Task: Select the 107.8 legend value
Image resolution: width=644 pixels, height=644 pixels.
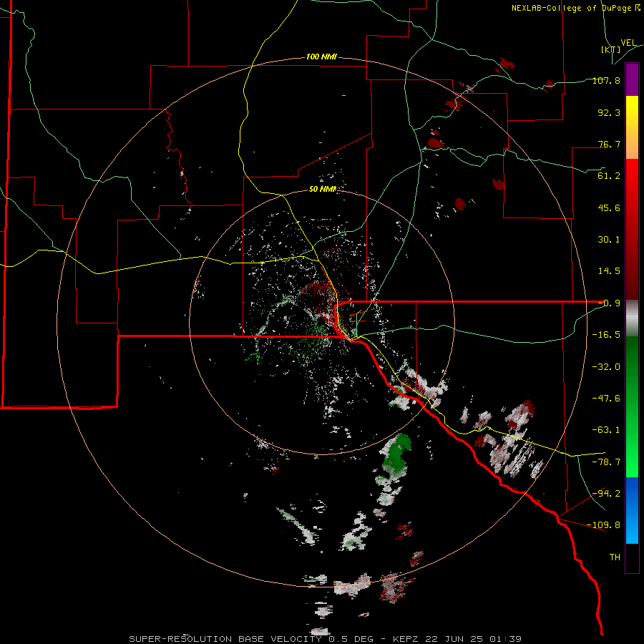Action: (x=606, y=80)
